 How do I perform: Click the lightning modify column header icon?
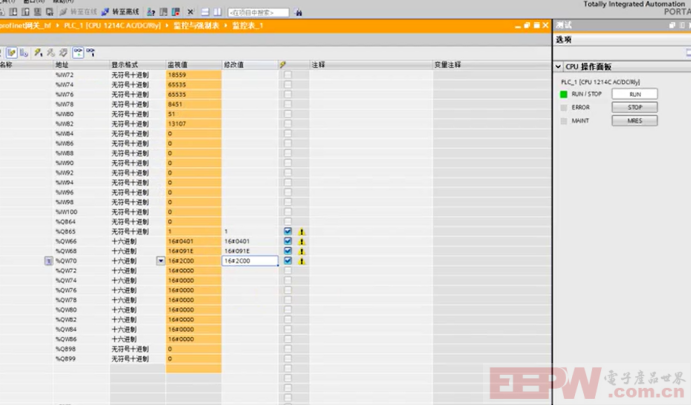pos(282,65)
